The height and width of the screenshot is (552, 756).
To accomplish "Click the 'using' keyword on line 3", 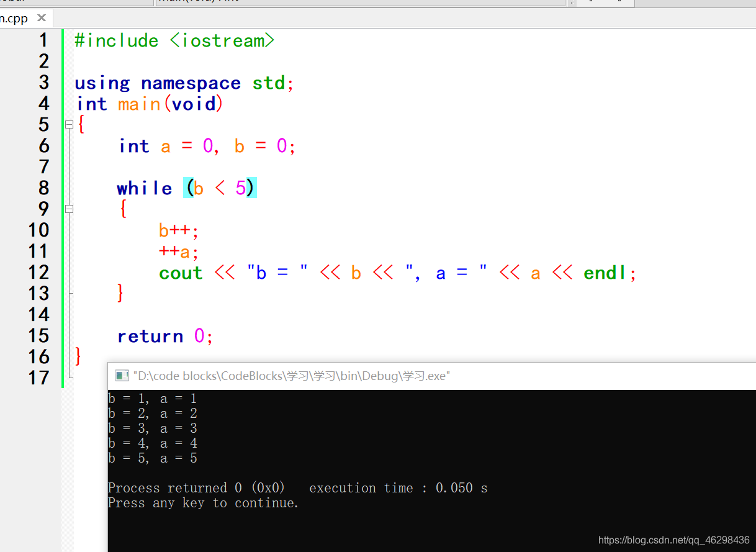I will (x=102, y=84).
